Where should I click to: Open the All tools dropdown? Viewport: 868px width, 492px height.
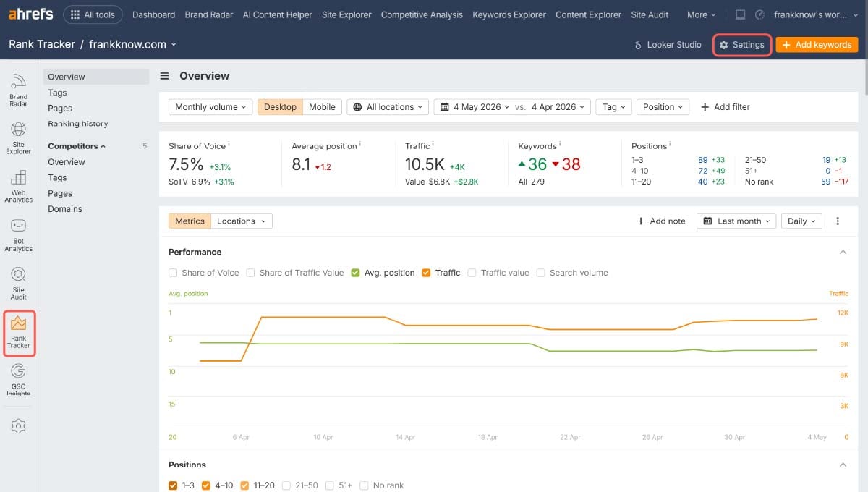93,14
